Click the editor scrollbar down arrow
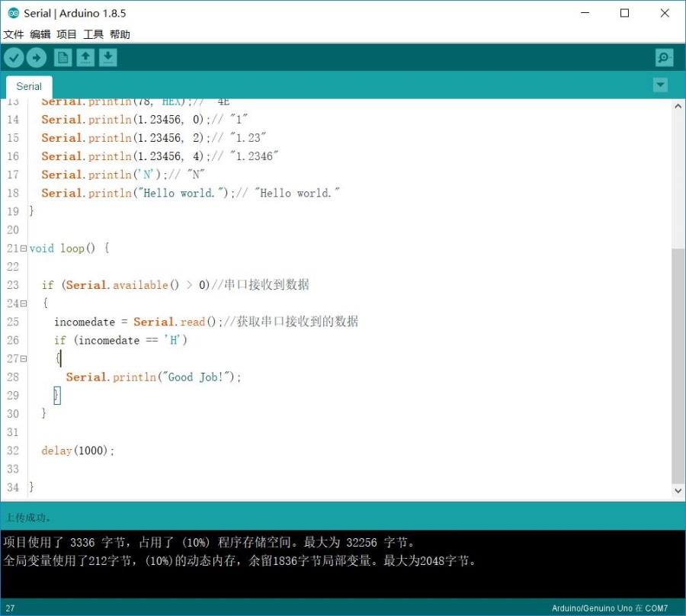Screen dimensions: 686x616 [678, 490]
